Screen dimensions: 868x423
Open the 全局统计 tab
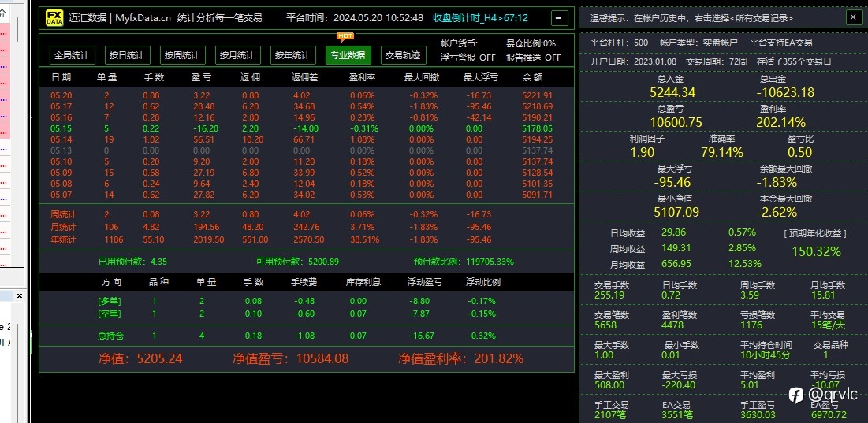click(72, 55)
